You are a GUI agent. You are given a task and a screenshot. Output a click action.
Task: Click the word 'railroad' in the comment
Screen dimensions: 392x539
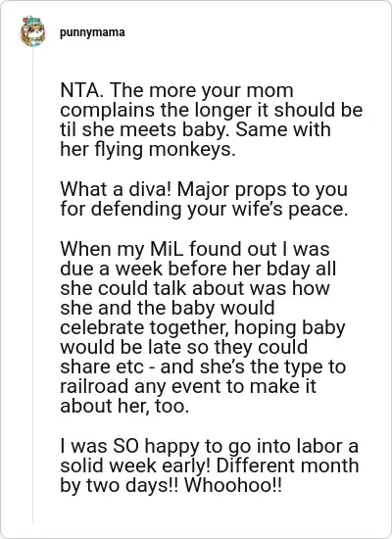point(94,386)
